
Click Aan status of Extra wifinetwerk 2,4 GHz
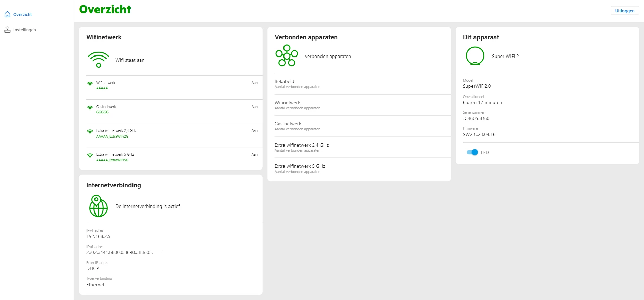click(255, 130)
